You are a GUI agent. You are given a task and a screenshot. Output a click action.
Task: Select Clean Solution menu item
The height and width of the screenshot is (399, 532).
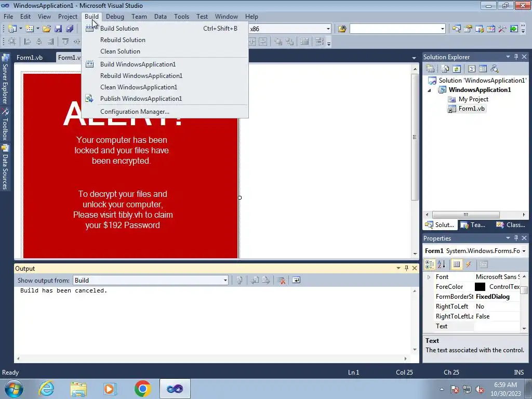pyautogui.click(x=165, y=51)
